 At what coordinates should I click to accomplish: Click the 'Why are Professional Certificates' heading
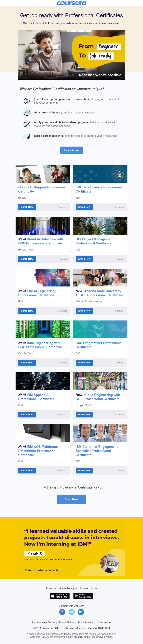(62, 89)
